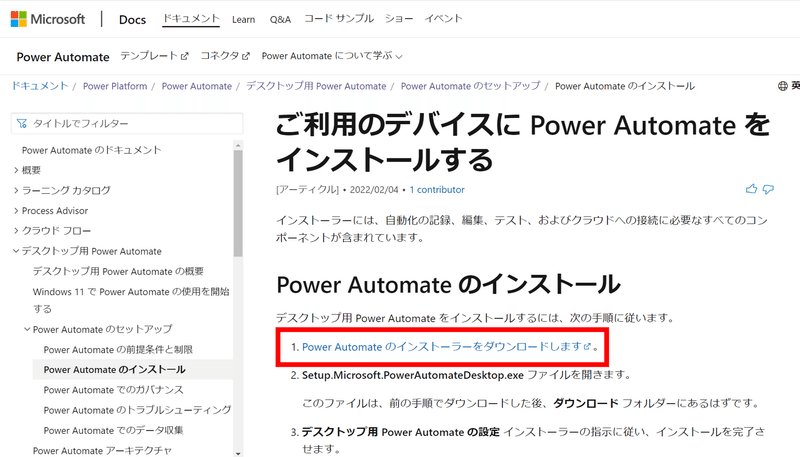
Task: Go to the Power Automate breadcrumb link
Action: pos(196,86)
